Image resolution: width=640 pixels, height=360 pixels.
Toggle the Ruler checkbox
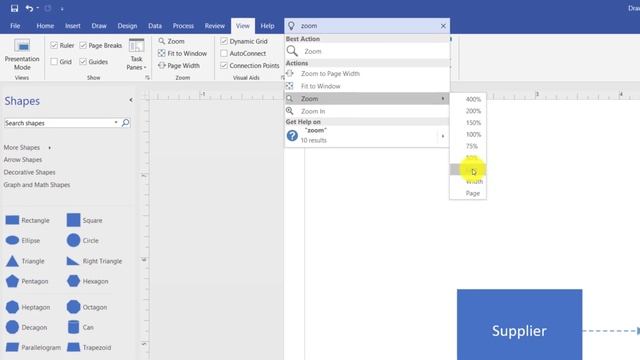point(54,45)
